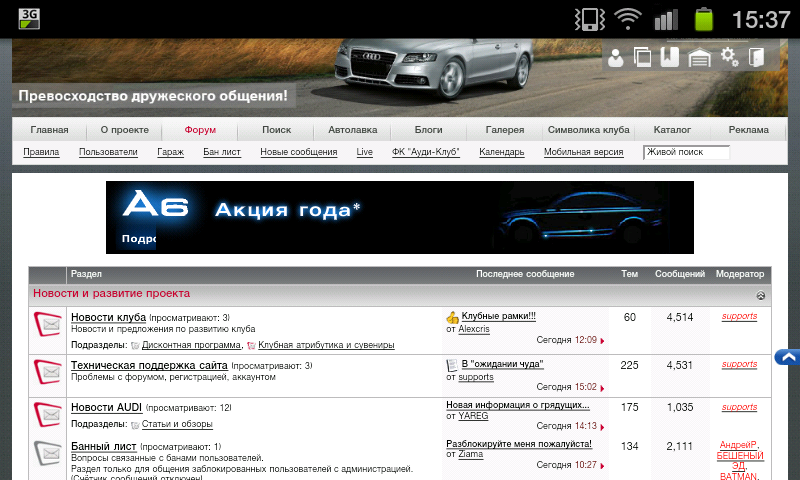Click the exit door icon in header
This screenshot has height=480, width=800.
pyautogui.click(x=756, y=57)
